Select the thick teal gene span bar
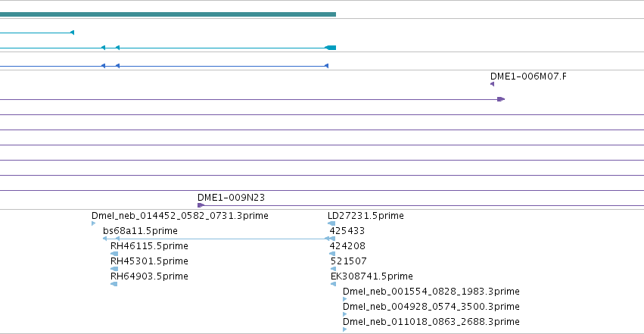This screenshot has height=334, width=644. (168, 14)
